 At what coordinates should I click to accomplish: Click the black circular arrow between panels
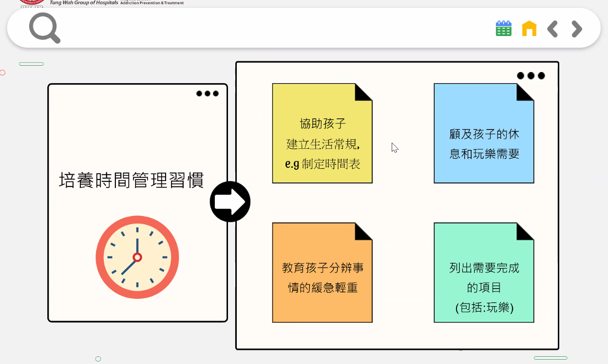(x=230, y=201)
